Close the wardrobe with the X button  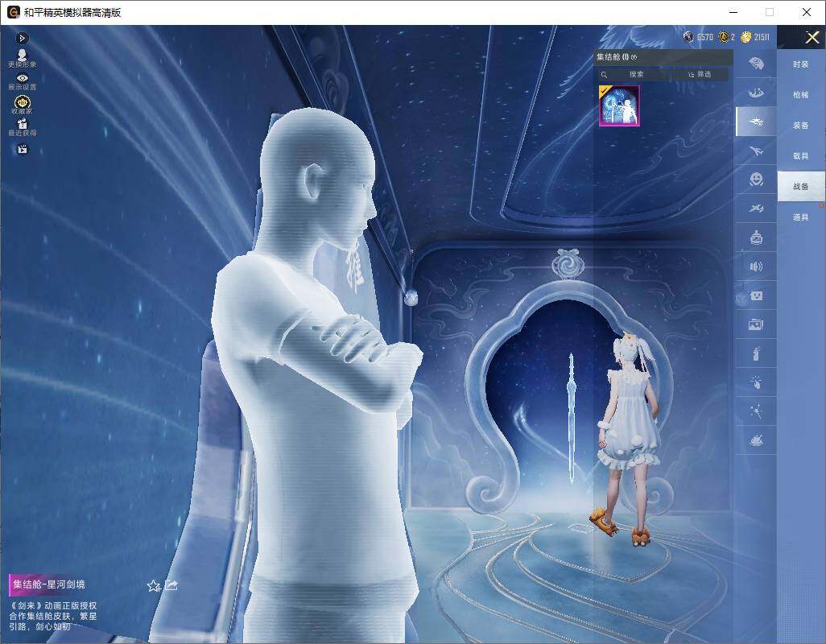(x=812, y=37)
